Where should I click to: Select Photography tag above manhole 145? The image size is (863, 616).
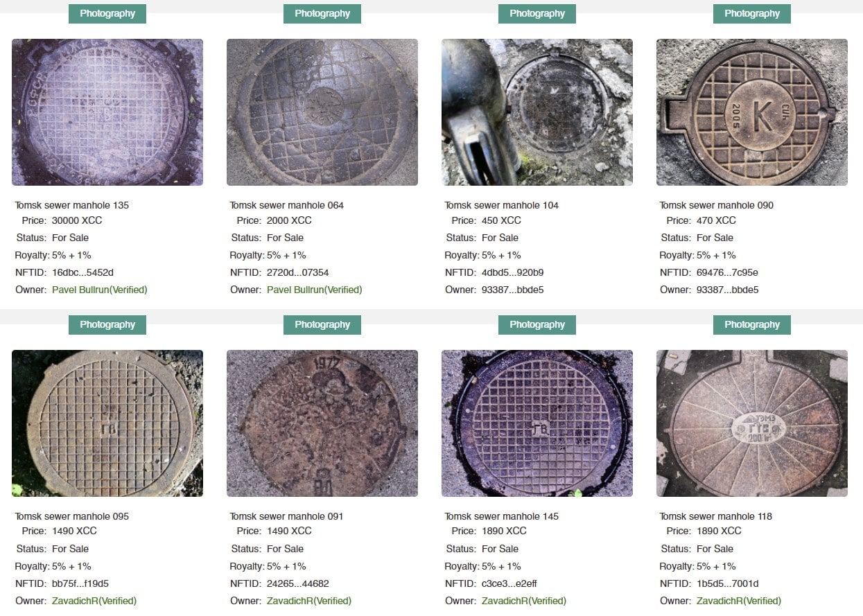537,325
